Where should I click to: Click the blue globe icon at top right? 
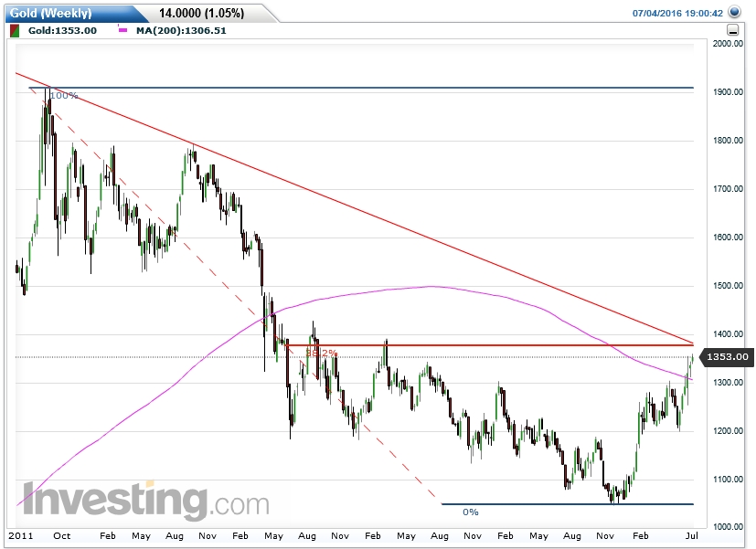click(734, 12)
